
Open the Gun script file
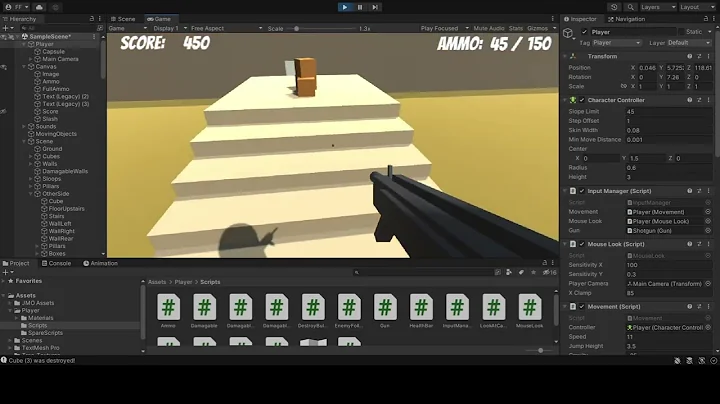click(385, 311)
